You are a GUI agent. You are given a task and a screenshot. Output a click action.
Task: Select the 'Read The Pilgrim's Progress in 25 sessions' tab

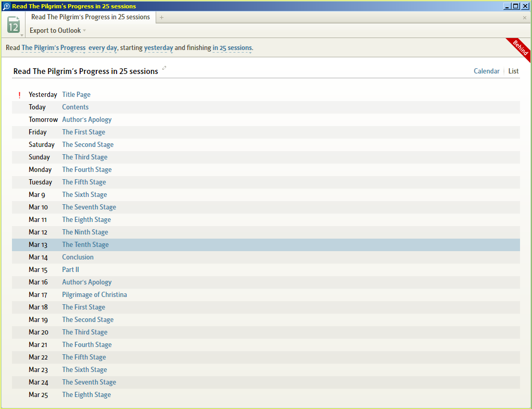(x=91, y=17)
